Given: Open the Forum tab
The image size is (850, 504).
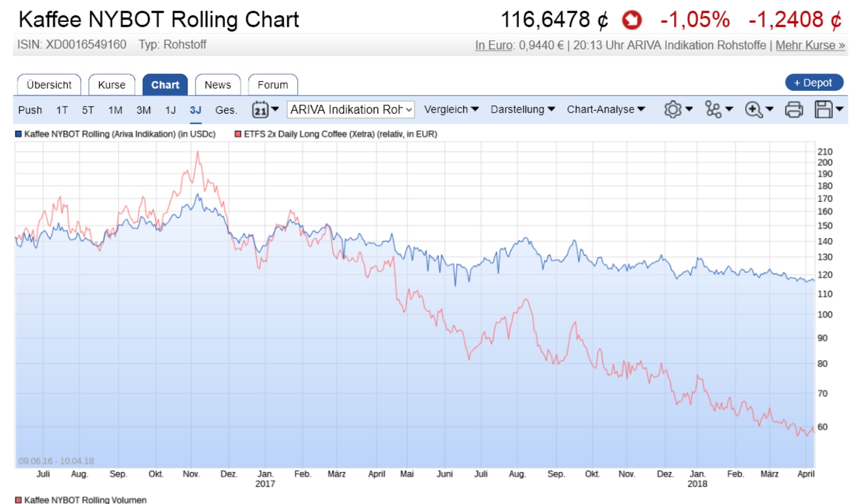Looking at the screenshot, I should click(272, 85).
